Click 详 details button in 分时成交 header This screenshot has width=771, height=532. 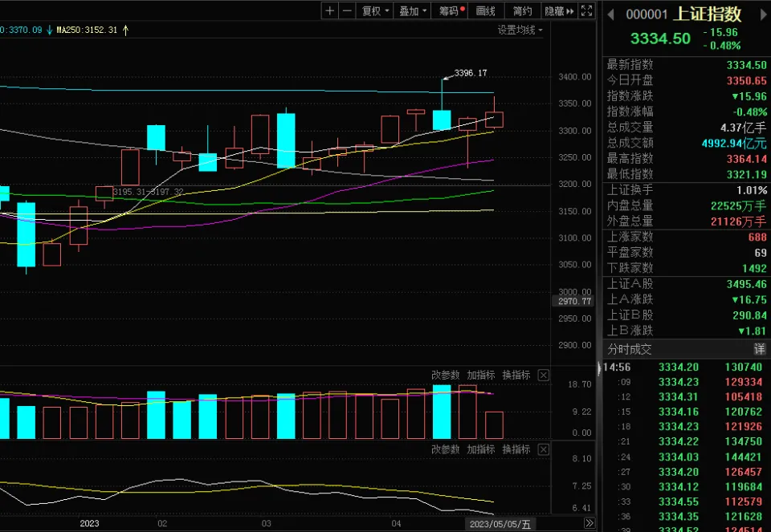tap(759, 349)
